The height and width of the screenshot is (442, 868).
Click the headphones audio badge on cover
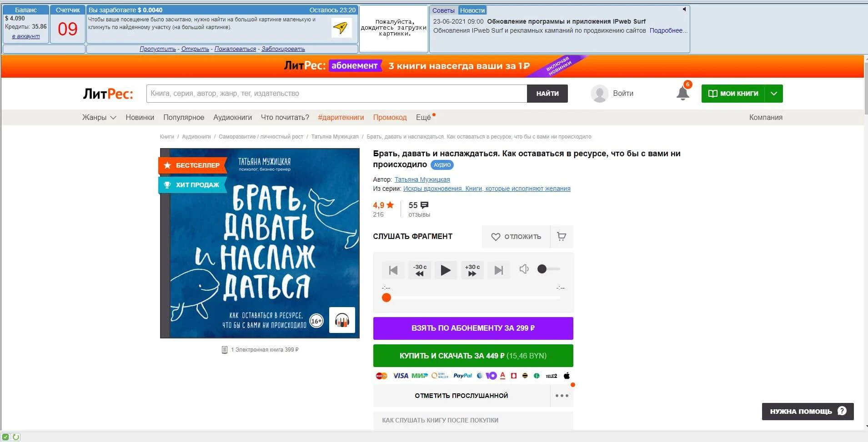[342, 320]
